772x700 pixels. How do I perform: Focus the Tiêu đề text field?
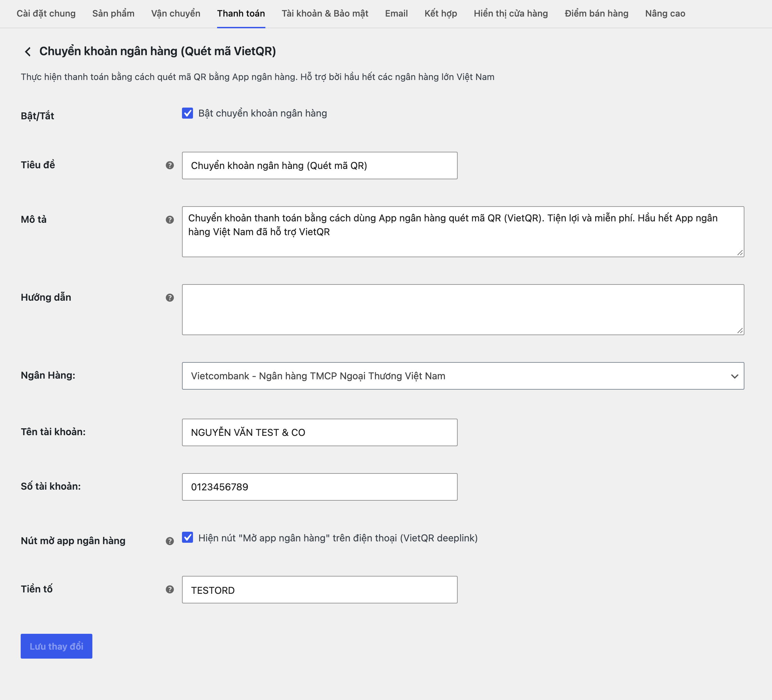[x=320, y=166]
